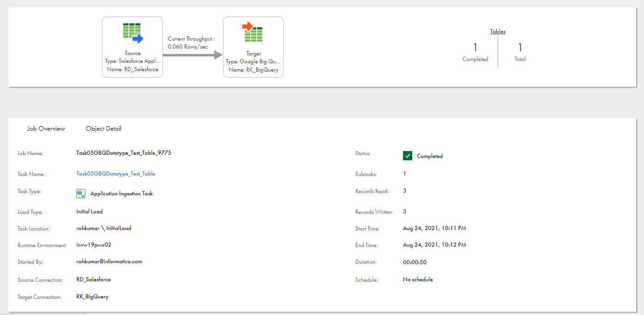
Task: Click the Source Connection value RD_Salesforce
Action: pos(93,279)
